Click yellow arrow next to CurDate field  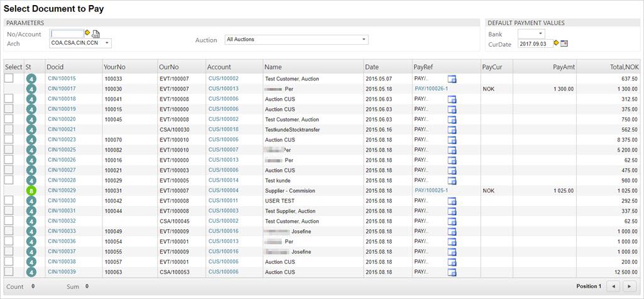556,43
